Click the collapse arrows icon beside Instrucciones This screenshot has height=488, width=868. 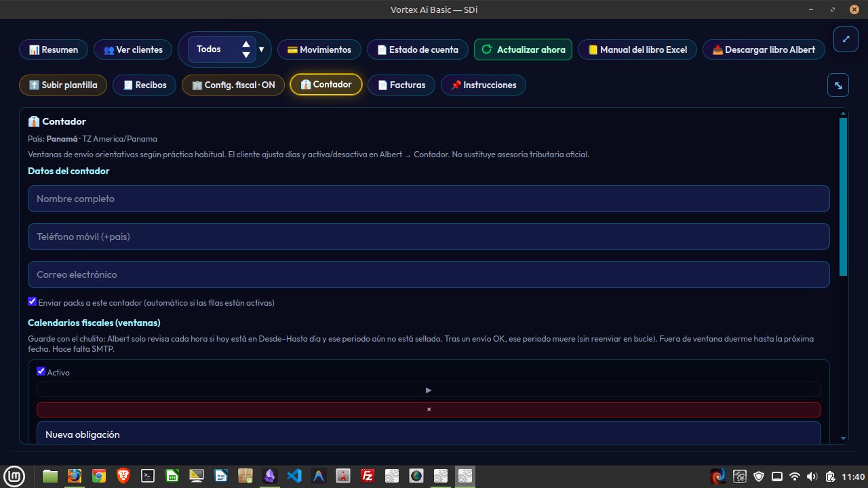[x=838, y=85]
